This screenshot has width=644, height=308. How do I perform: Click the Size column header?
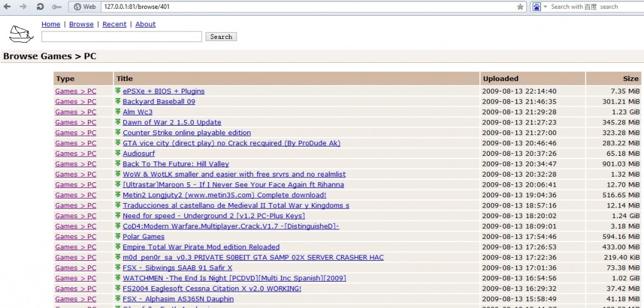(614, 79)
